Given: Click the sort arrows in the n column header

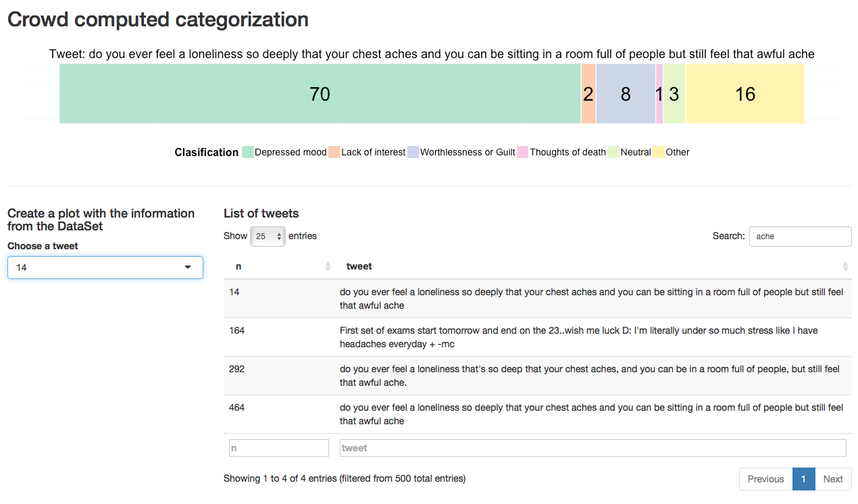Looking at the screenshot, I should (x=328, y=267).
